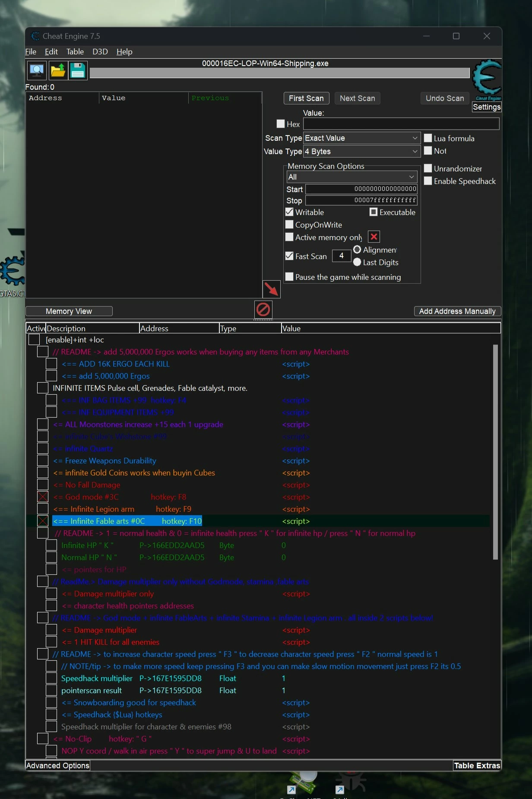Image resolution: width=532 pixels, height=799 pixels.
Task: Open the D3D menu
Action: [100, 52]
